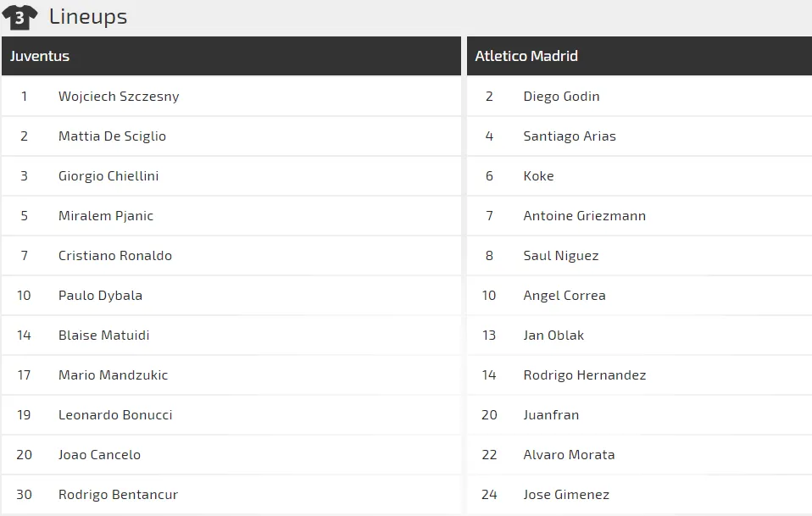The width and height of the screenshot is (812, 516).
Task: Open Paulo Dybala's player entry
Action: point(100,296)
